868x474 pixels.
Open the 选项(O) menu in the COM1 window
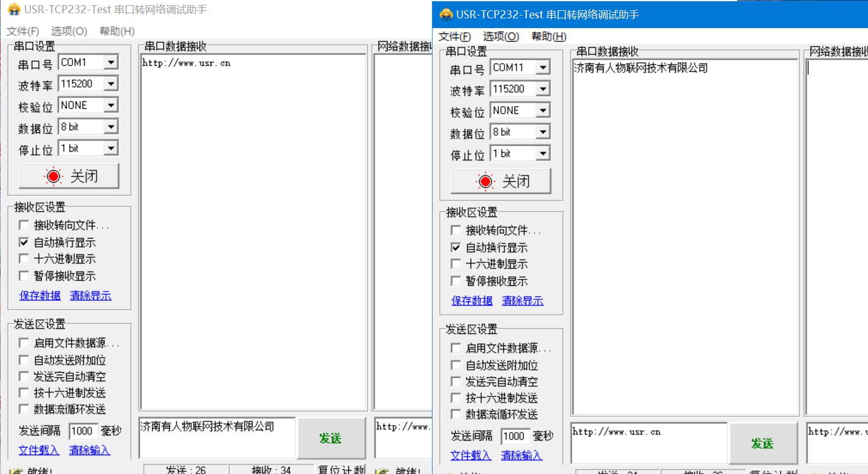point(69,31)
